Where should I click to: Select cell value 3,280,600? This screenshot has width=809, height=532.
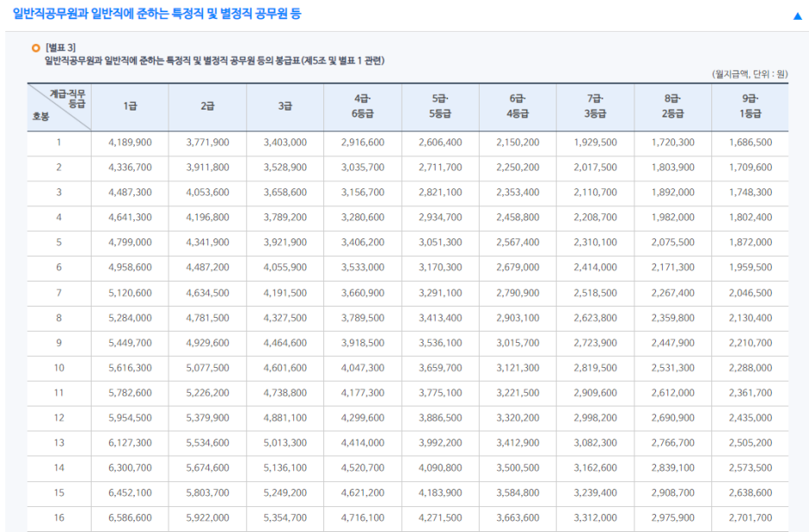point(363,218)
